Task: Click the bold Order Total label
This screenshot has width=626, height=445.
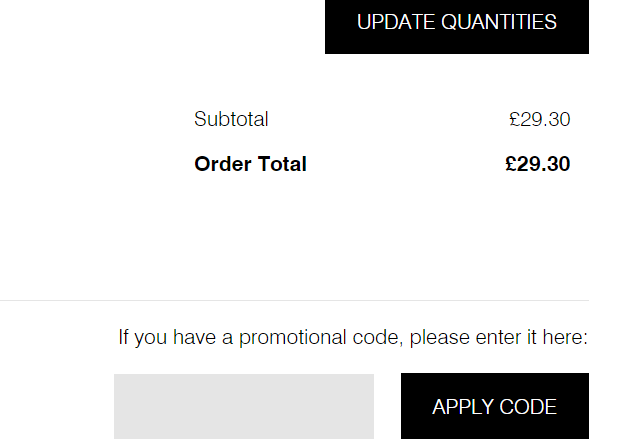Action: click(250, 164)
